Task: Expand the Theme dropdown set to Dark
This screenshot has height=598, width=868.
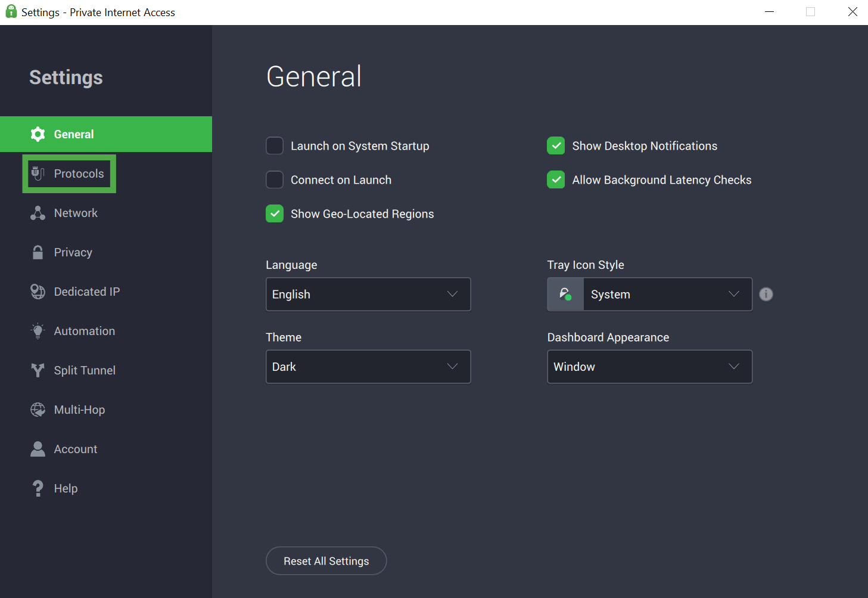Action: click(x=368, y=367)
